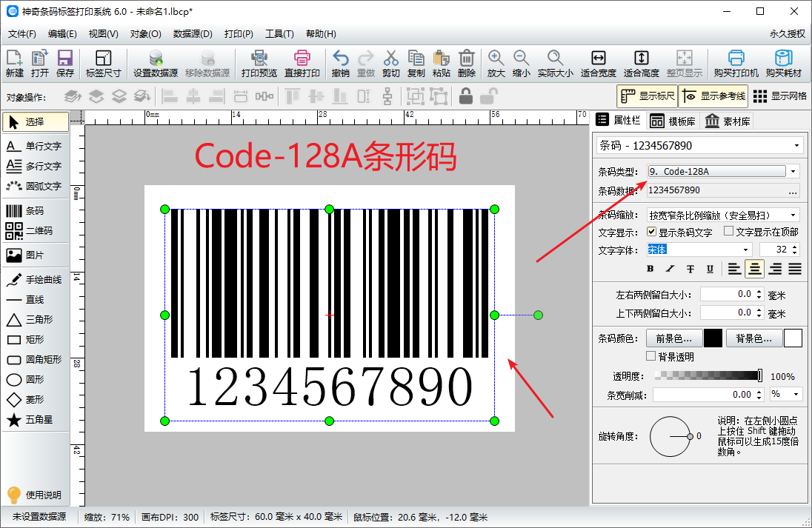Viewport: 812px width, 528px height.
Task: Select the 五角星 star shape tool
Action: (36, 420)
